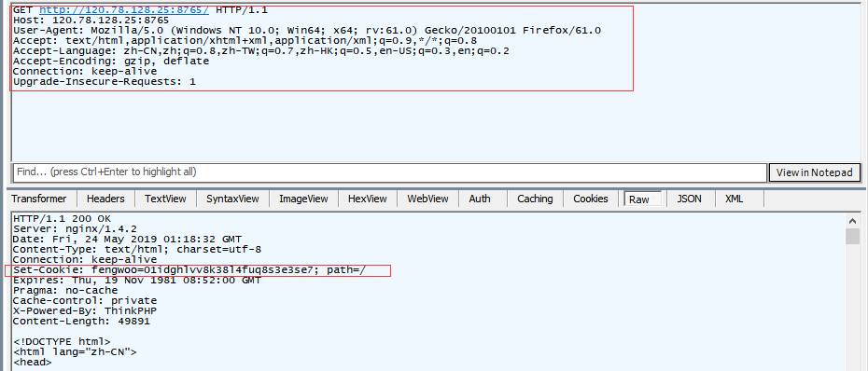Click the <html lang="zh-CN"> line

[75, 351]
